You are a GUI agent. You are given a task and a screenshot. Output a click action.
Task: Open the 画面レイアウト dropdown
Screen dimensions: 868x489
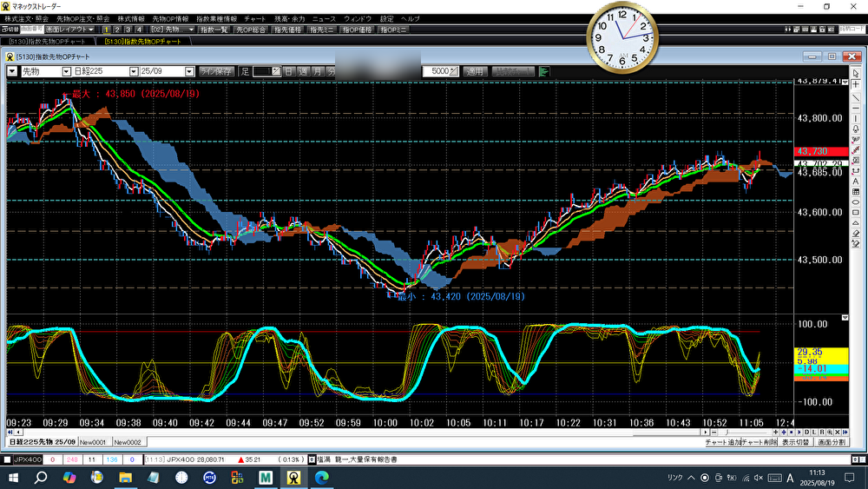pos(70,30)
